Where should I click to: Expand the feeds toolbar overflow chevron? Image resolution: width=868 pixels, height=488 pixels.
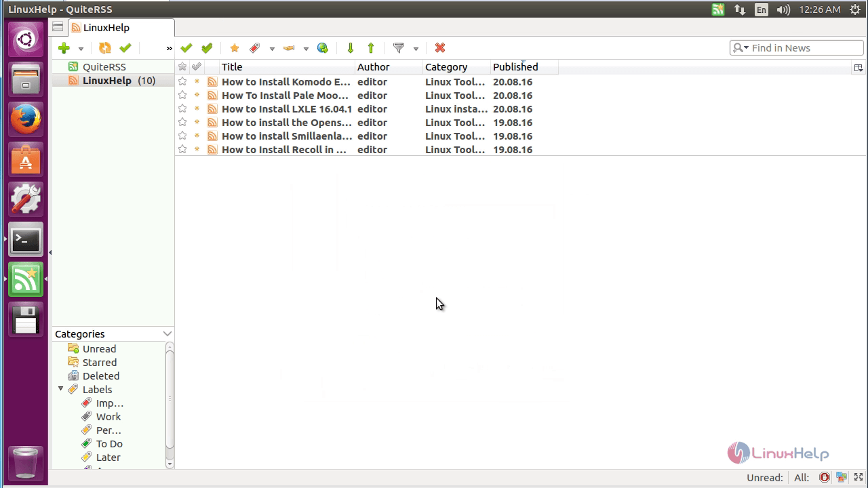(x=169, y=48)
